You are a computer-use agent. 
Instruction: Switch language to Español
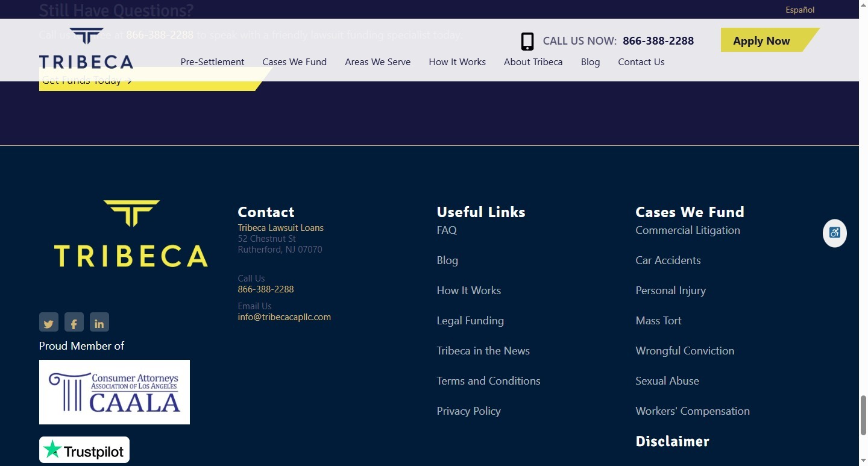(x=799, y=10)
